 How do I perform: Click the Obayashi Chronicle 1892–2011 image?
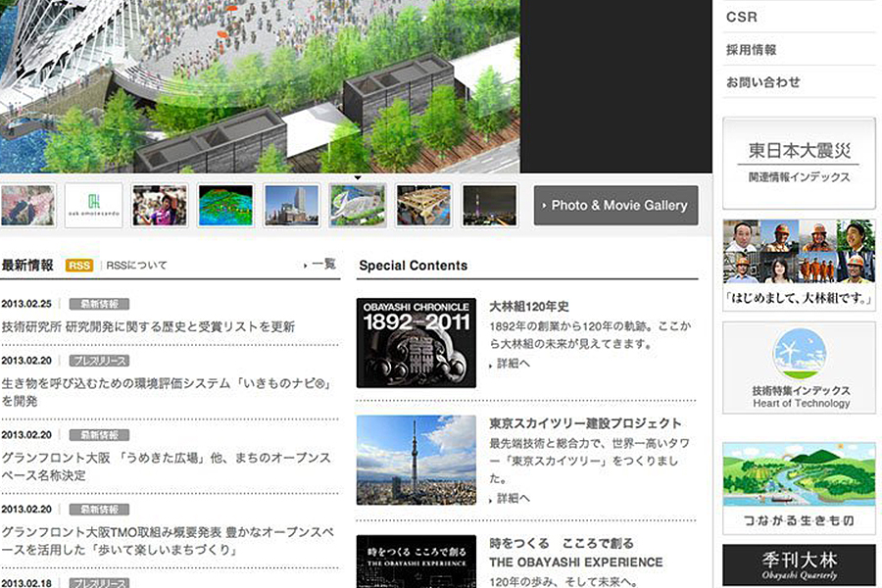(416, 343)
